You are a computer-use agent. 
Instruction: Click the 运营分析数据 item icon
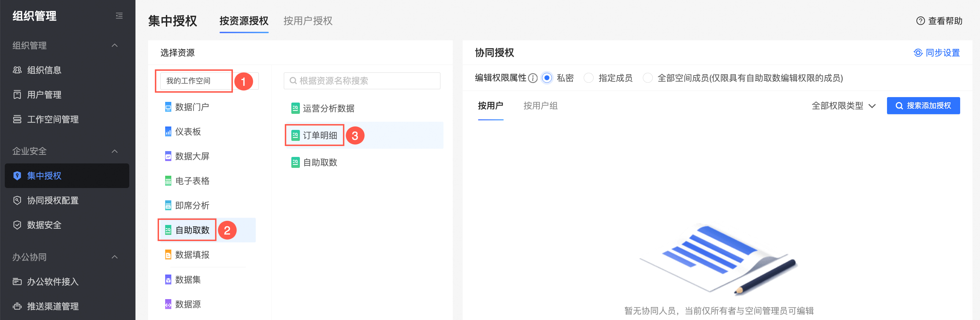(x=295, y=108)
